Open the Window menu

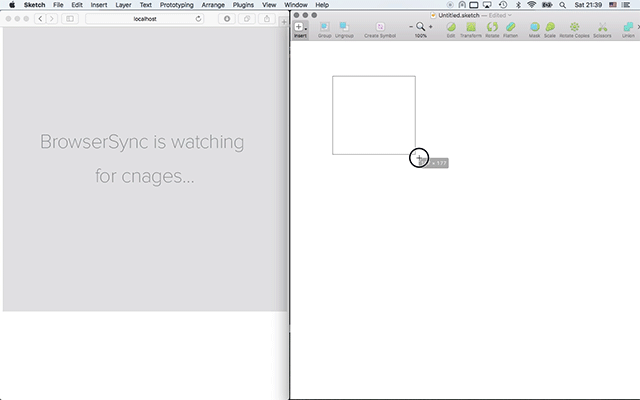click(x=296, y=5)
